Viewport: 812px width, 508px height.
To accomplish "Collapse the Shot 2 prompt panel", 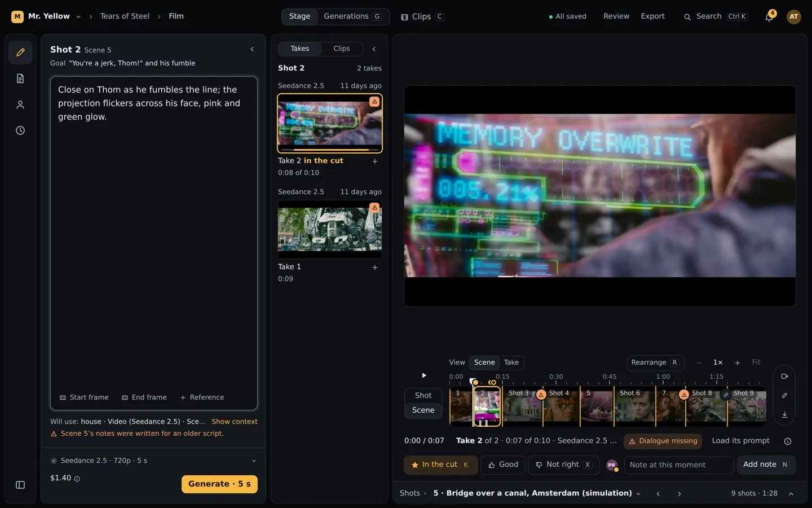I will (252, 50).
